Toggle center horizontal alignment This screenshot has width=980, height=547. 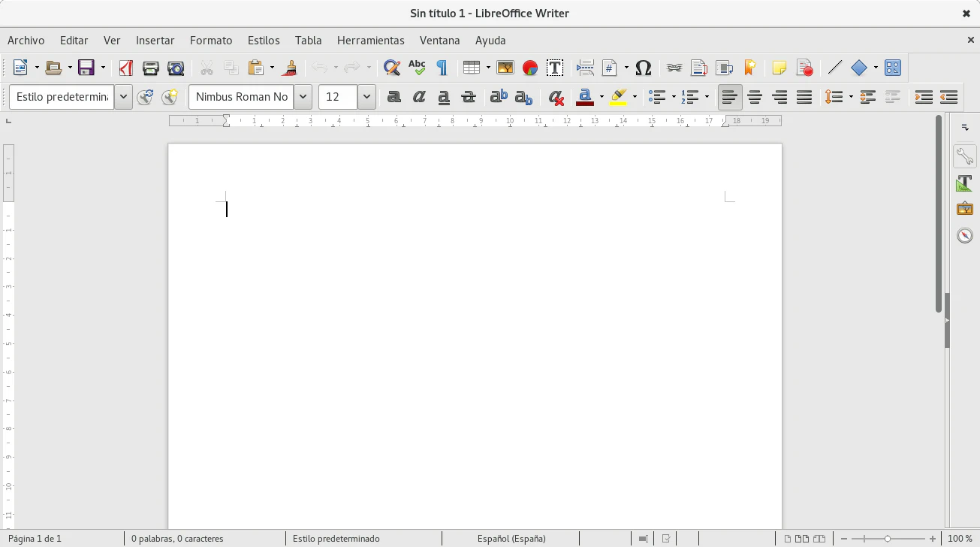coord(755,97)
